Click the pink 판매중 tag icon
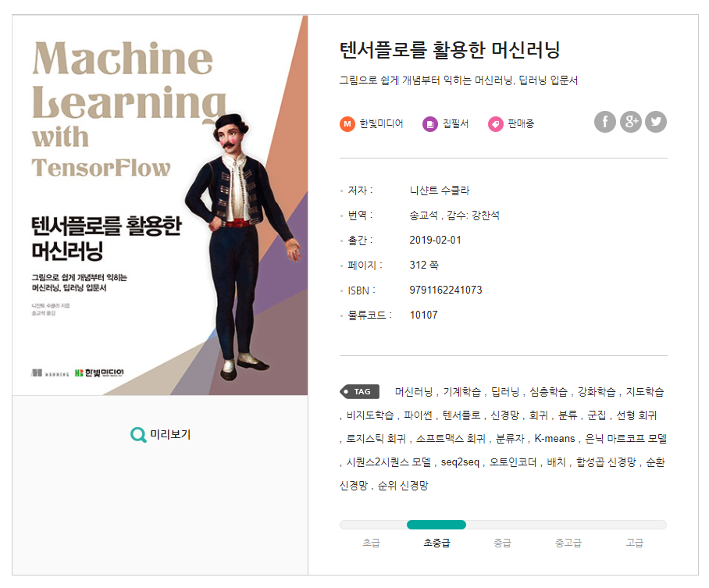The width and height of the screenshot is (709, 588). tap(496, 124)
